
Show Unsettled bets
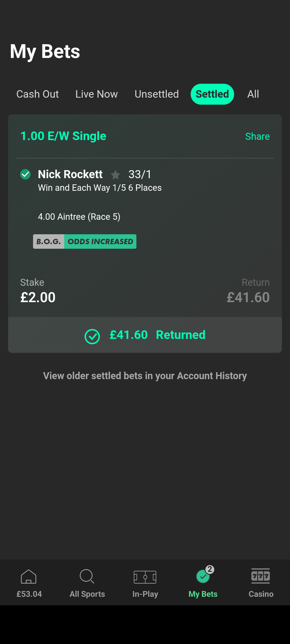[x=157, y=94]
